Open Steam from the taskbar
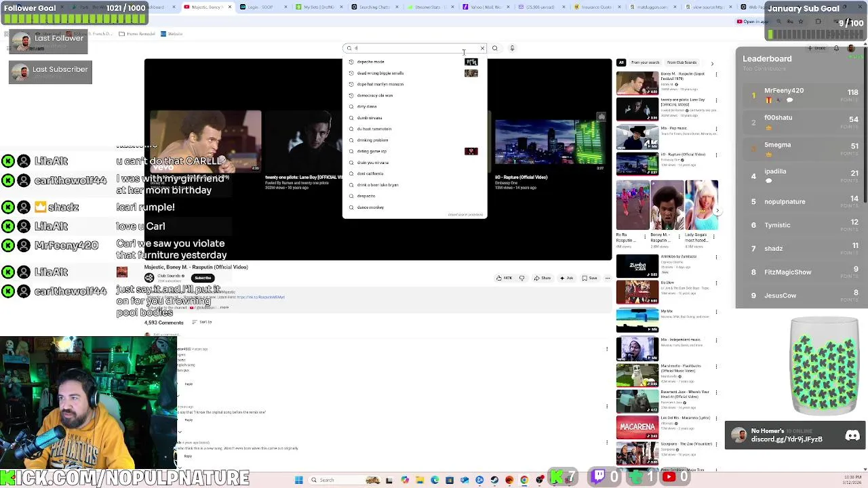The width and height of the screenshot is (868, 488). (494, 480)
